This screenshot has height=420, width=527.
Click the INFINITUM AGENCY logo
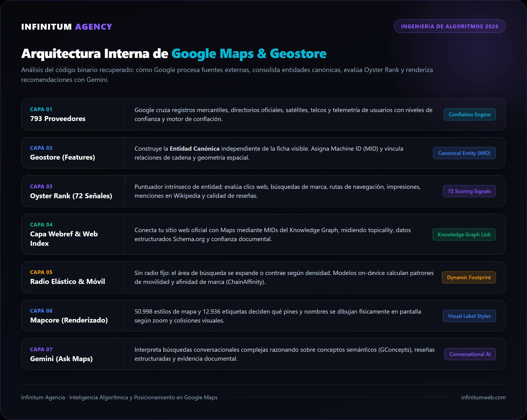[67, 26]
